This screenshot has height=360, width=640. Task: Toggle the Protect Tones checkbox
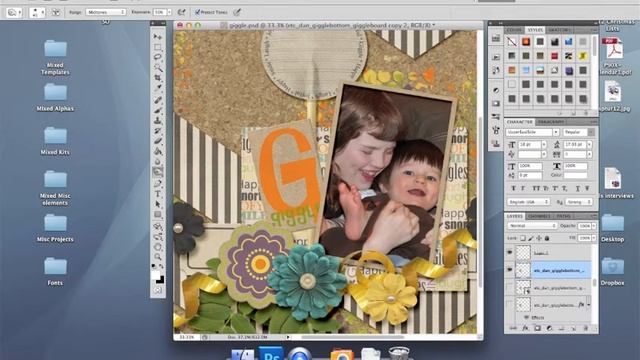click(x=198, y=12)
